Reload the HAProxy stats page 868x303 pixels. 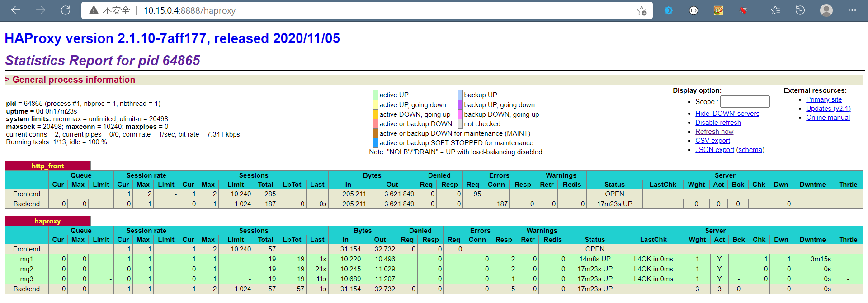(66, 10)
